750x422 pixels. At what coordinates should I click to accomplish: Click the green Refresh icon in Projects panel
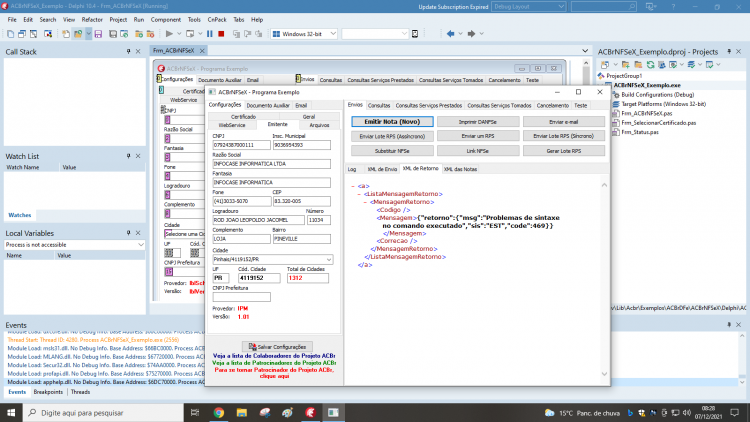pos(650,65)
